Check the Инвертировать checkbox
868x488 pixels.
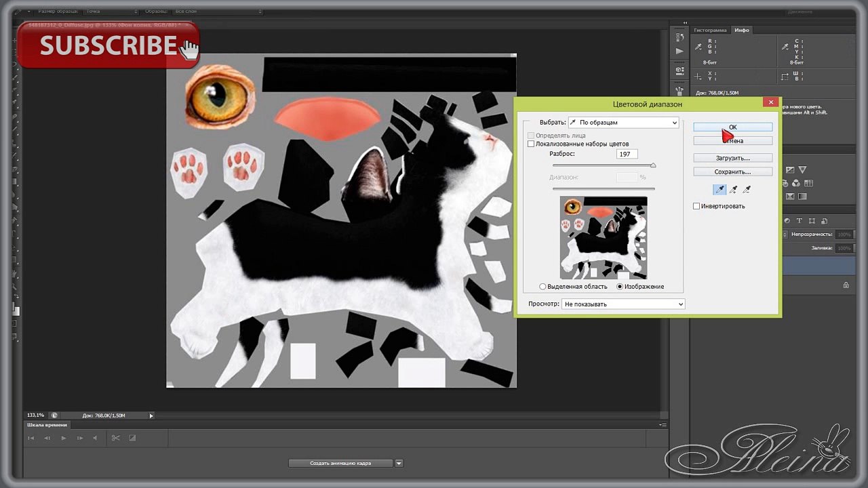pos(696,206)
